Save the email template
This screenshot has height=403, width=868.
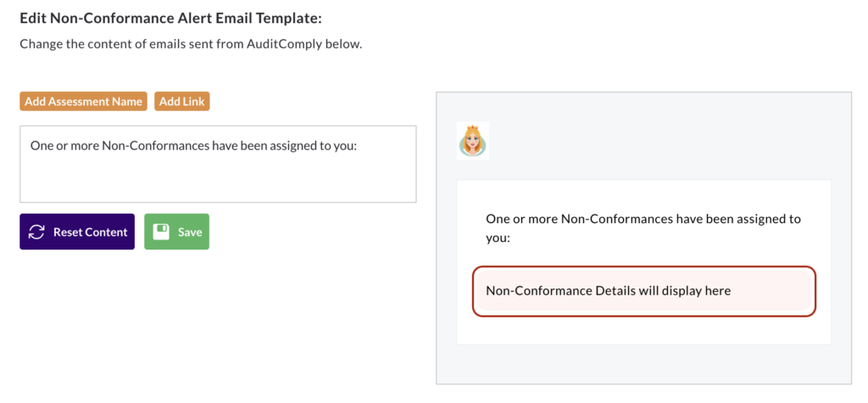point(176,232)
